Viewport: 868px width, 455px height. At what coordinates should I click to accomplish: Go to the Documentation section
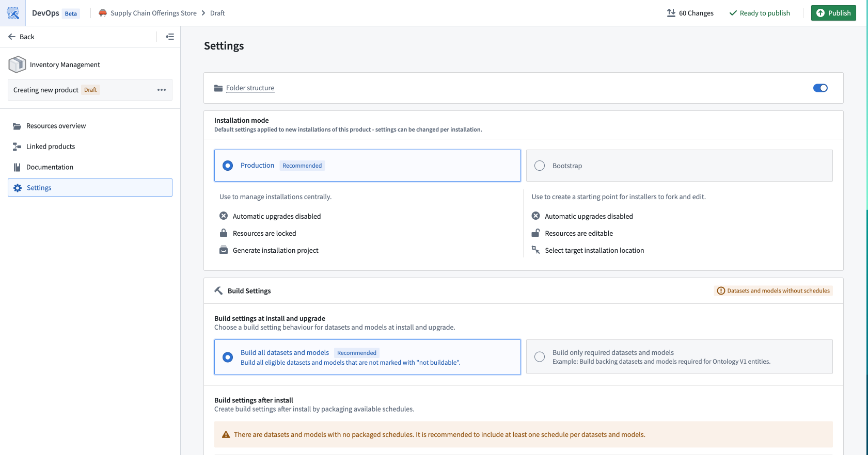coord(50,167)
